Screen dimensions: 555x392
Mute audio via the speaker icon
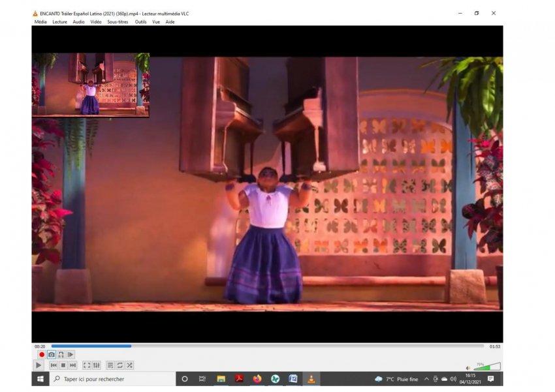point(468,368)
